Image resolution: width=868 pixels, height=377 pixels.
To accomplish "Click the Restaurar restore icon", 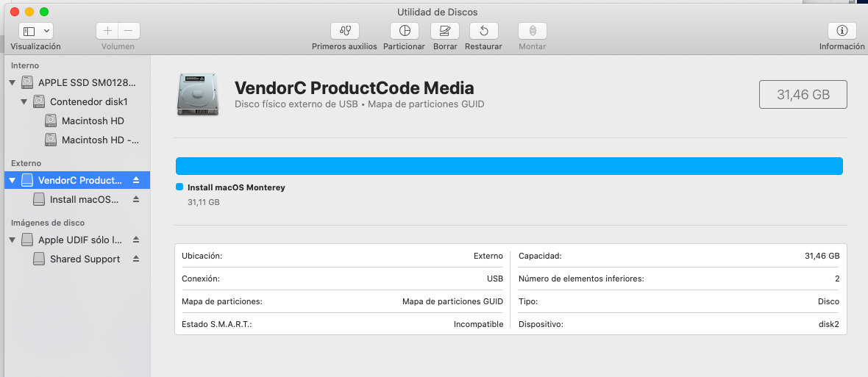I will 483,31.
